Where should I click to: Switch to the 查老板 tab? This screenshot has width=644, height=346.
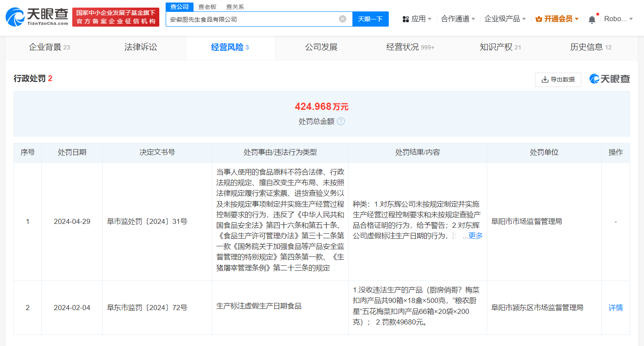click(207, 6)
